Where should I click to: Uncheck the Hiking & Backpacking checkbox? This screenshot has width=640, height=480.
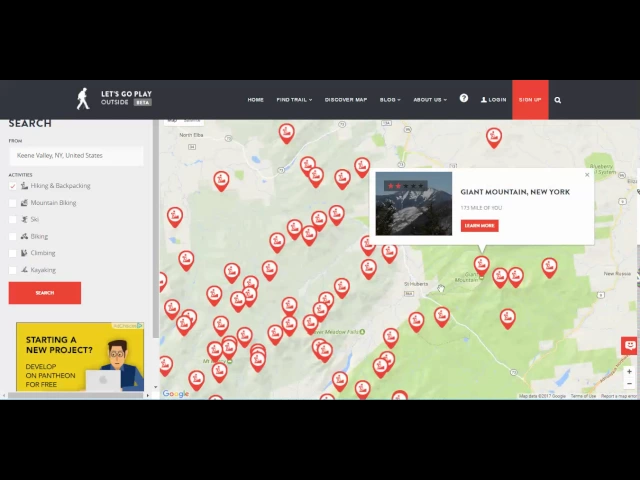click(13, 186)
